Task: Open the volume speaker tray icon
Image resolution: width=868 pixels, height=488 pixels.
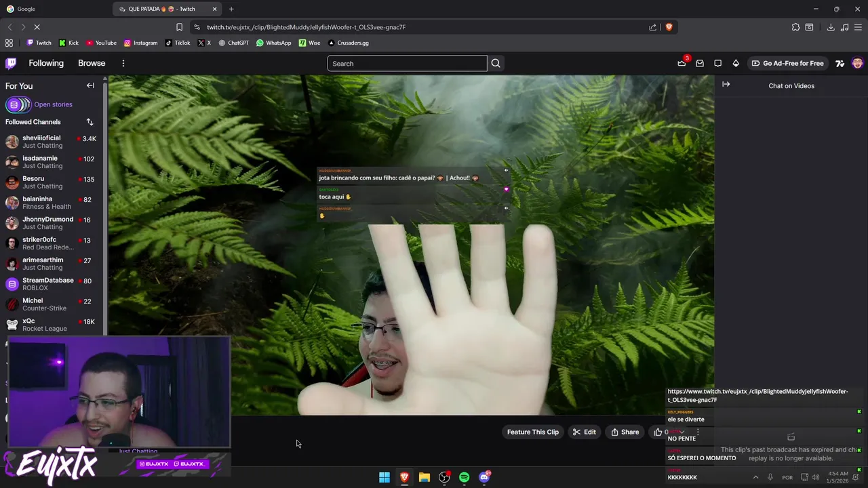Action: (x=815, y=477)
